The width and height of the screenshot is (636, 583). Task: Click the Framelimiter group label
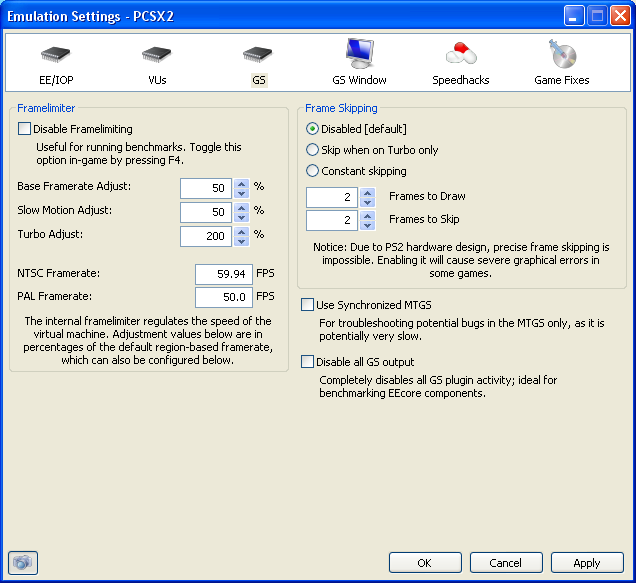coord(46,108)
